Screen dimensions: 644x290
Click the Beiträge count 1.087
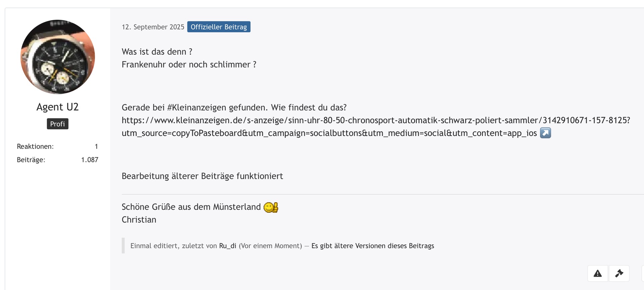point(90,160)
